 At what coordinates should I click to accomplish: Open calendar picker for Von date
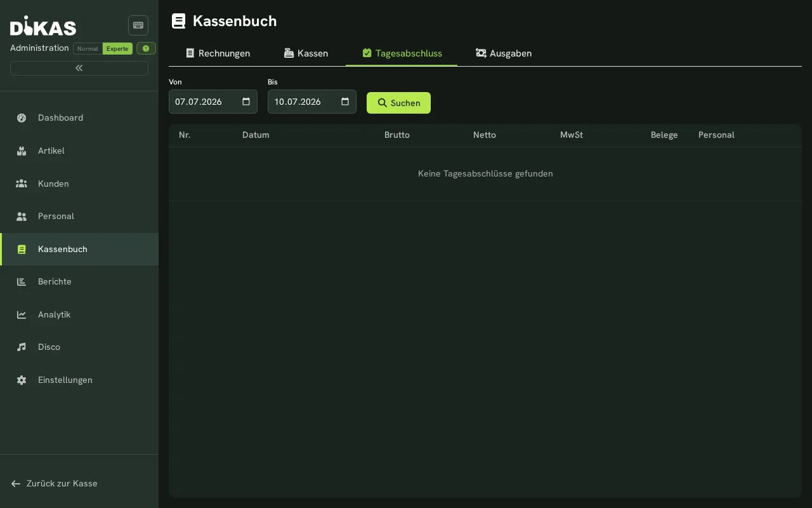click(246, 102)
